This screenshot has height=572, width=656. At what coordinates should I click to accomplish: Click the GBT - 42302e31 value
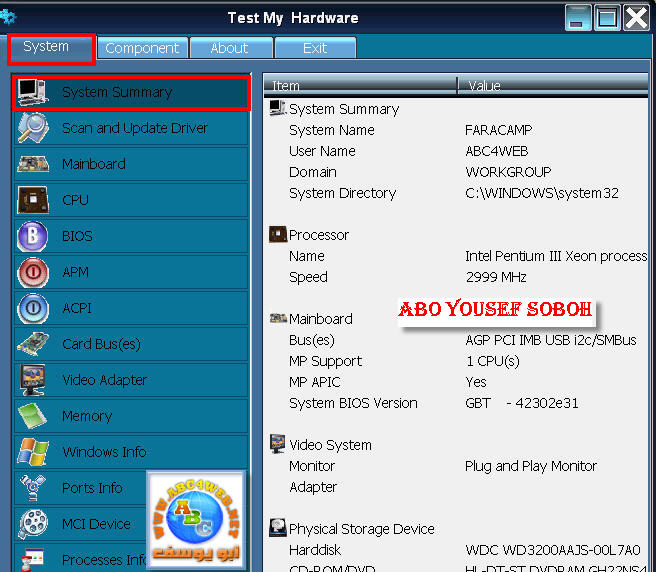[x=522, y=403]
